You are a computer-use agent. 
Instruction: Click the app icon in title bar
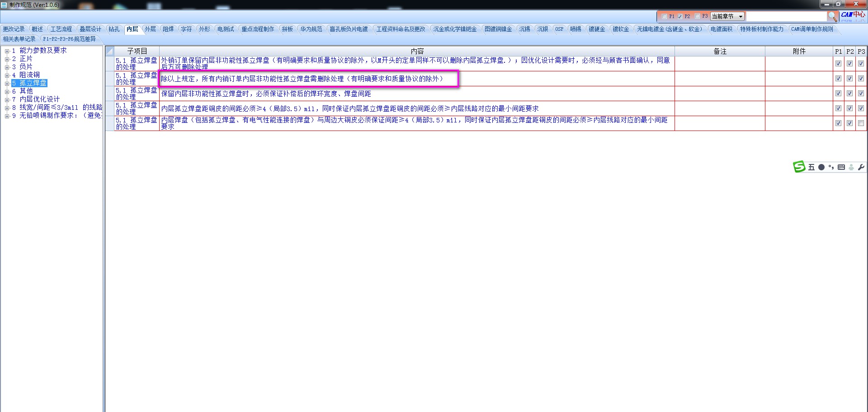pos(4,5)
